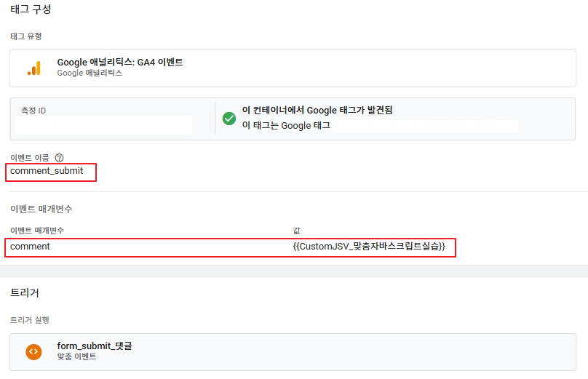
Task: Select the Google 애널리틱스: GA4 이벤트 tag type title
Action: click(x=120, y=62)
